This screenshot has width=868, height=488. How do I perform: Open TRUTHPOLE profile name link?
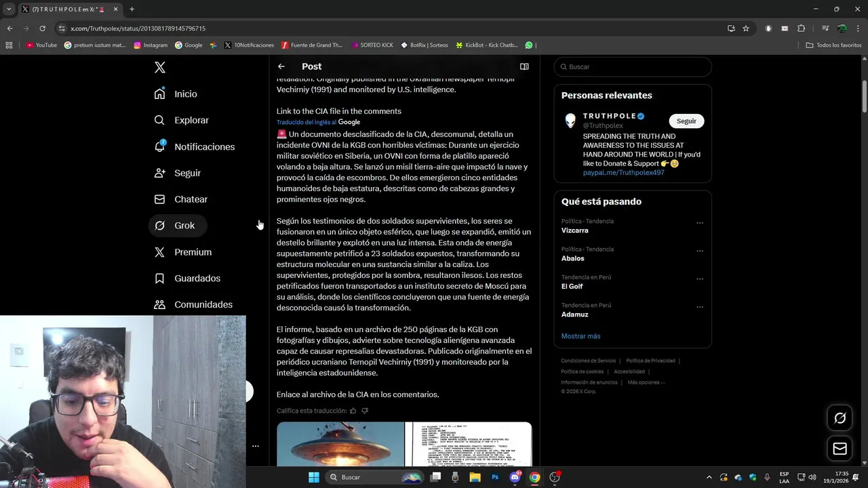pyautogui.click(x=609, y=116)
